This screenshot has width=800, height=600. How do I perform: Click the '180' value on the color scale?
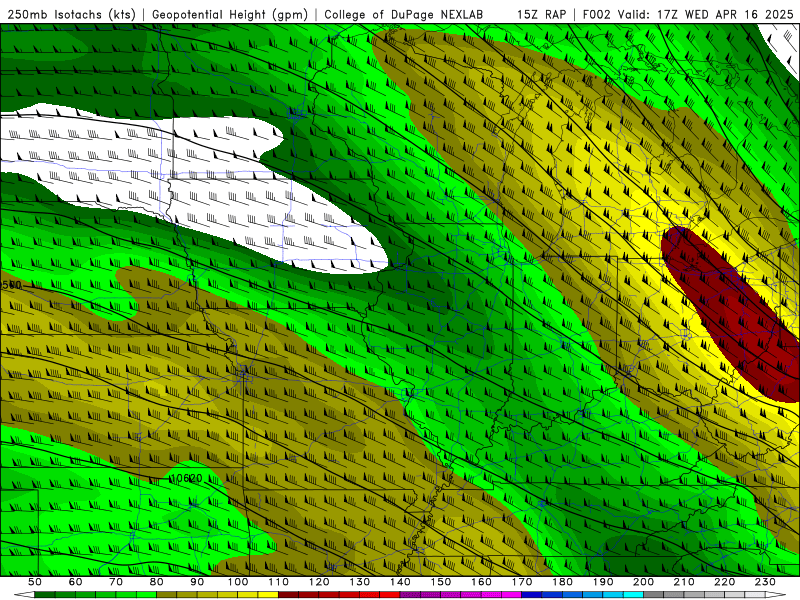click(x=563, y=582)
